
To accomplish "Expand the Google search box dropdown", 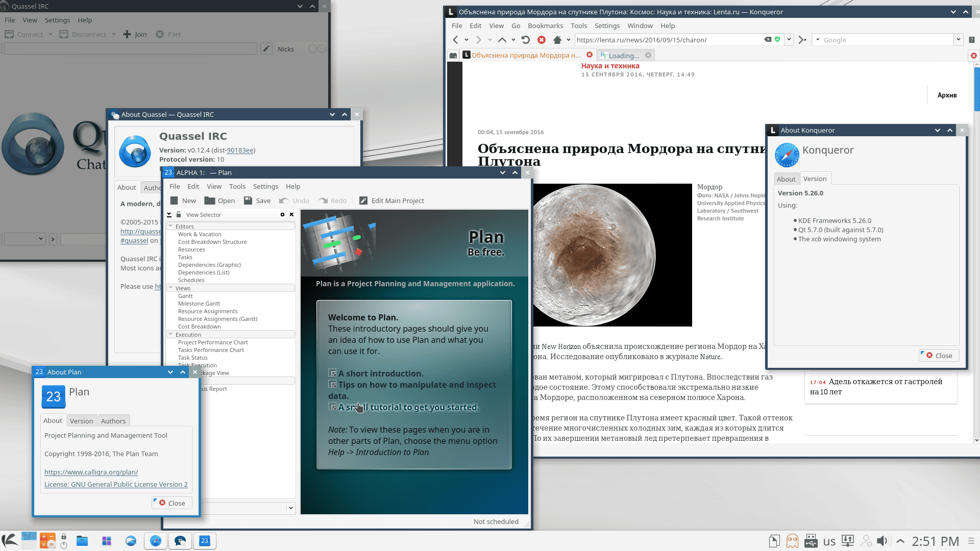I will pyautogui.click(x=958, y=39).
